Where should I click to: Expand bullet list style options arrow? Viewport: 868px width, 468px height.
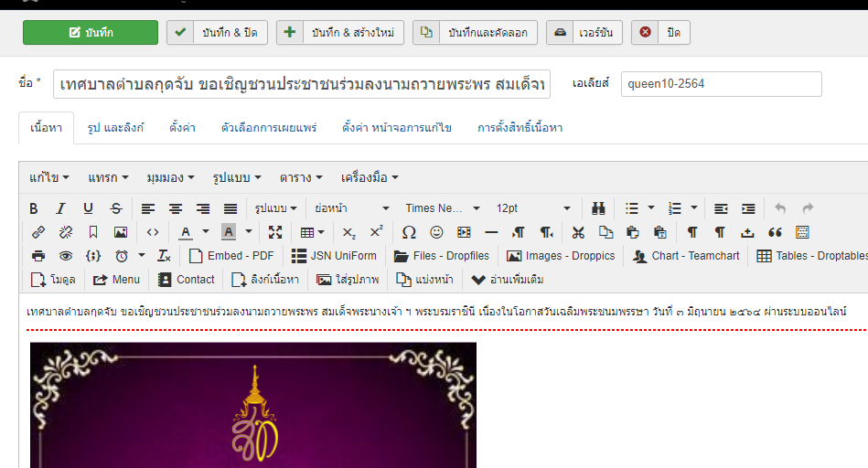click(x=651, y=208)
